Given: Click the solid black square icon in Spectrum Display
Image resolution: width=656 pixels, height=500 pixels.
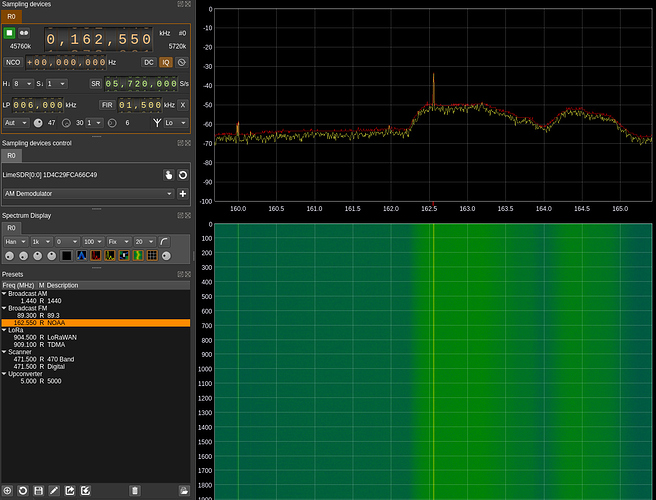Looking at the screenshot, I should point(67,256).
